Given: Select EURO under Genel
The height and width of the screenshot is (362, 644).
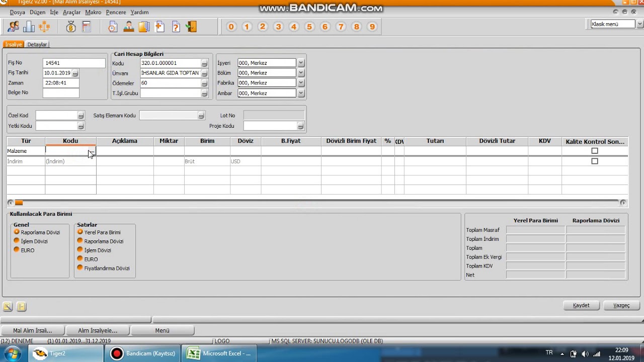Looking at the screenshot, I should tap(17, 250).
